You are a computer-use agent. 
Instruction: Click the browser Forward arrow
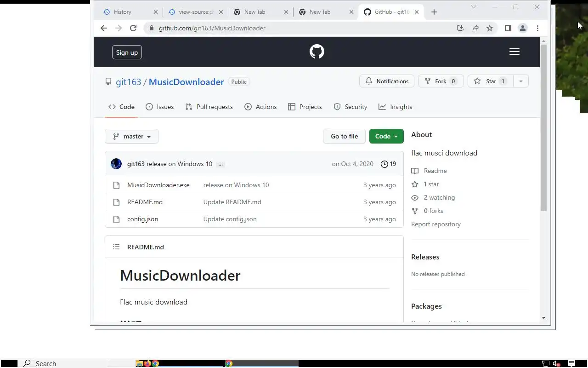point(119,28)
